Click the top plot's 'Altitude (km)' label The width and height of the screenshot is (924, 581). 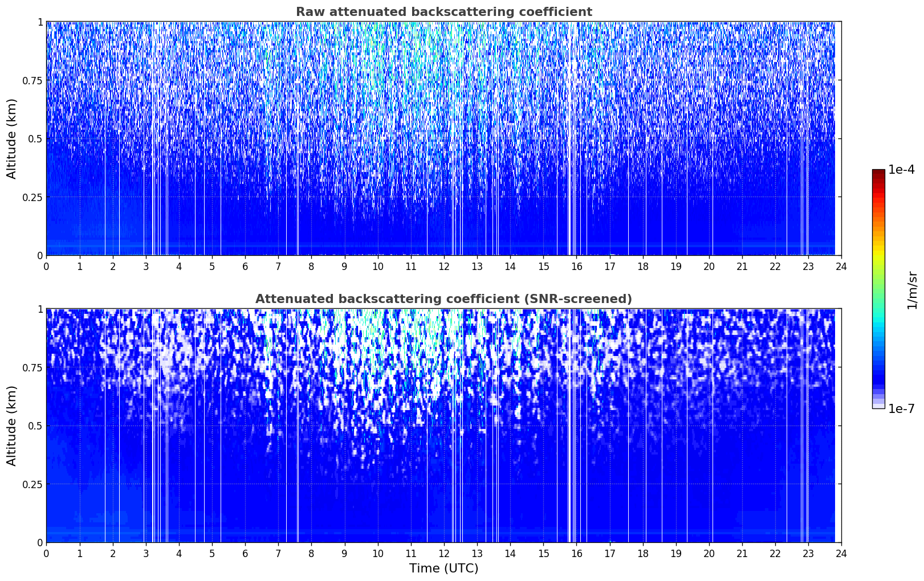coord(12,138)
